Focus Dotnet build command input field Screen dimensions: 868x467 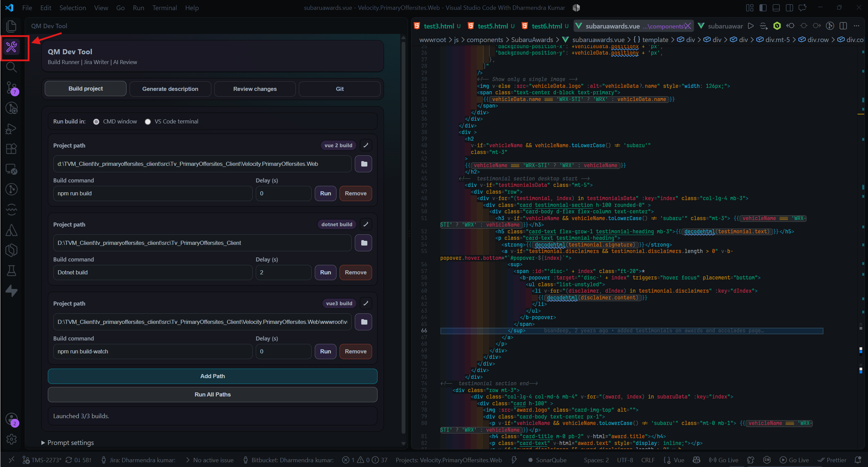point(153,272)
